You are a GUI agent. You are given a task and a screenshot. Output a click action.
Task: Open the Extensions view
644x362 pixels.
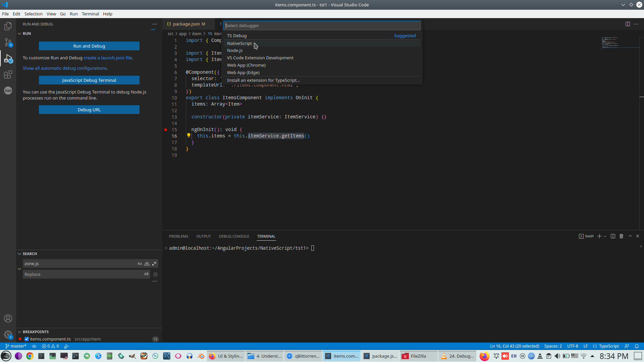click(8, 75)
